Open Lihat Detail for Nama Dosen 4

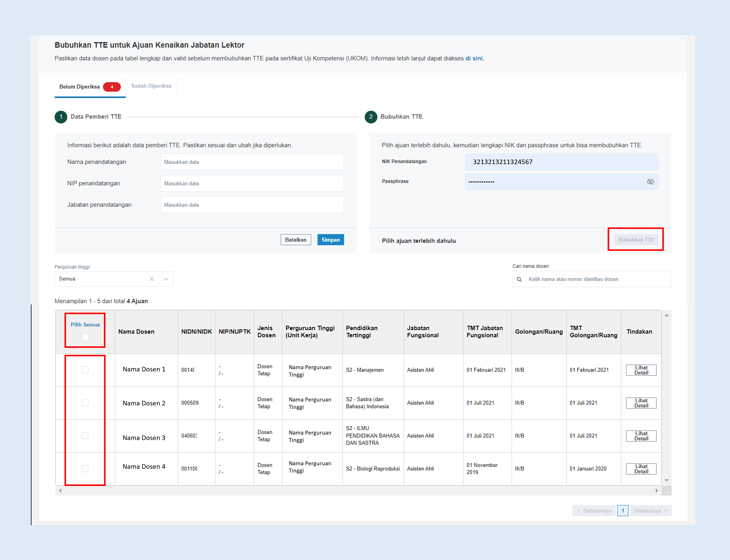point(641,469)
